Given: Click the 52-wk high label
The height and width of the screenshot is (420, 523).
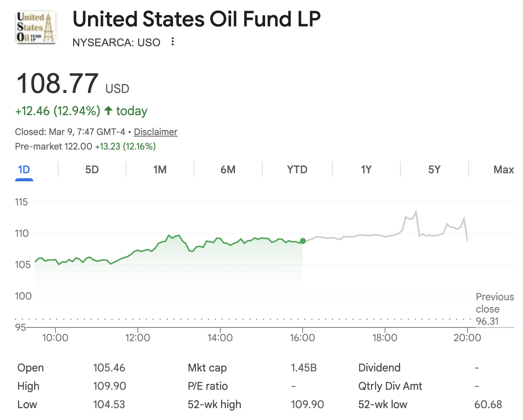Looking at the screenshot, I should pyautogui.click(x=214, y=405).
